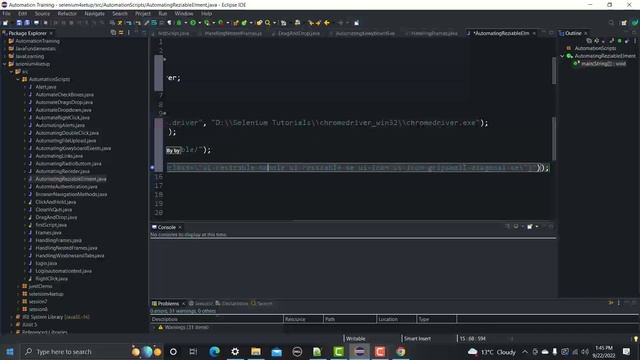The image size is (640, 360).
Task: Click the New Java Class toolbar icon
Action: point(244,23)
